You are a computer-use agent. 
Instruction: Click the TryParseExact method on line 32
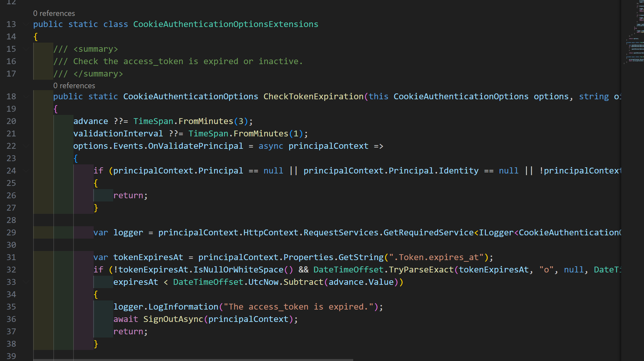[x=421, y=270]
